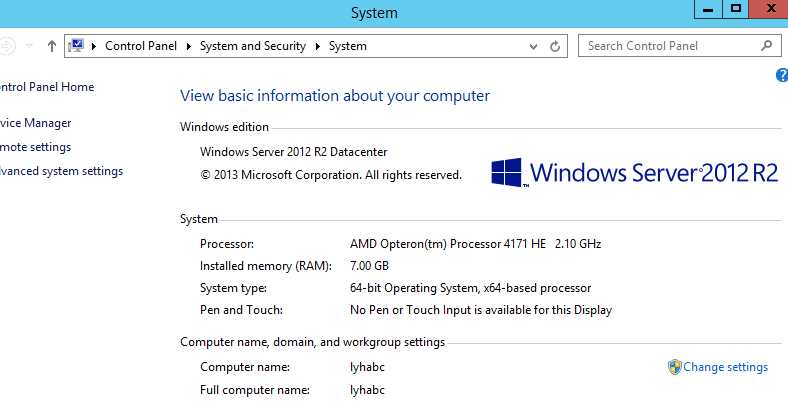Click the System title bar text

point(374,13)
